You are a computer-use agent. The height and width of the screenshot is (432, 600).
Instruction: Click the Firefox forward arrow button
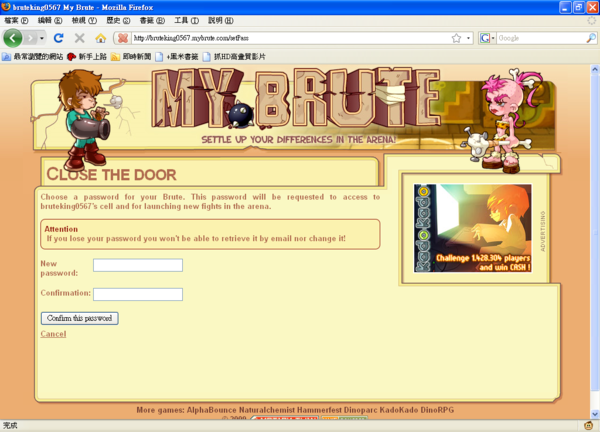pos(30,38)
